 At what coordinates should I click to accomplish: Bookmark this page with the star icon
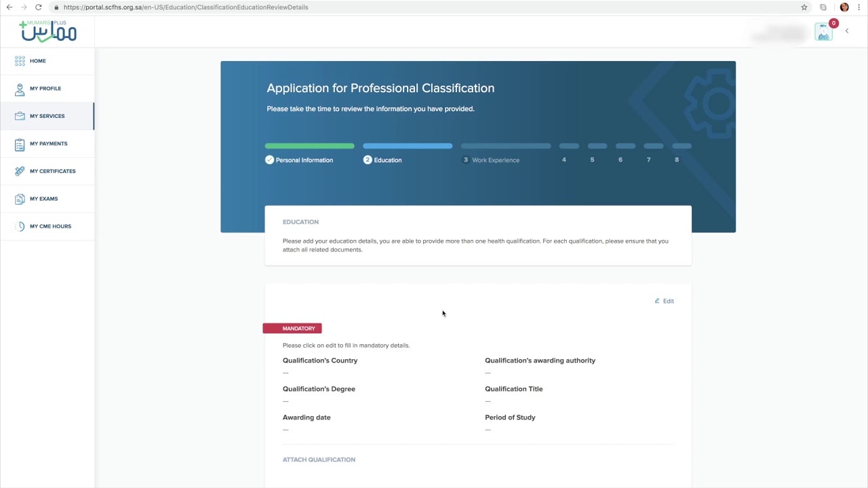pyautogui.click(x=804, y=7)
